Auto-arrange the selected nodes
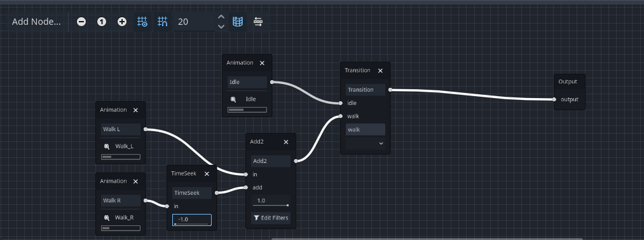Screen dimensions: 644x240 click(x=258, y=22)
